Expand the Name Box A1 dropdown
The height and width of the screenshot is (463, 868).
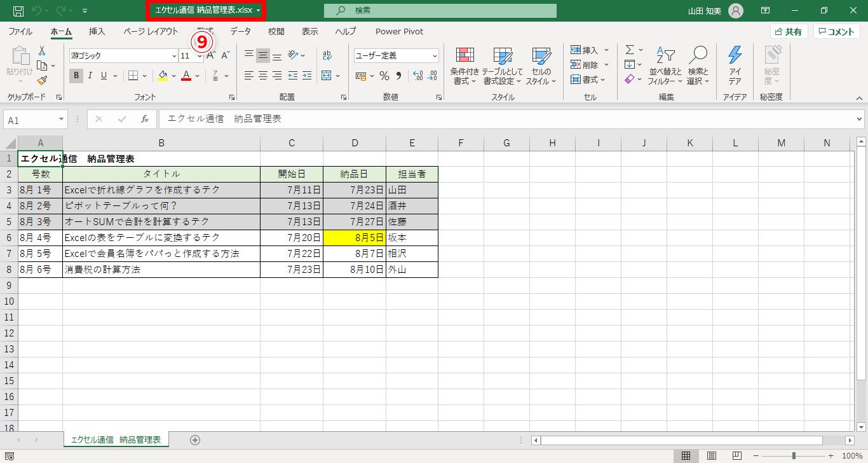(62, 120)
